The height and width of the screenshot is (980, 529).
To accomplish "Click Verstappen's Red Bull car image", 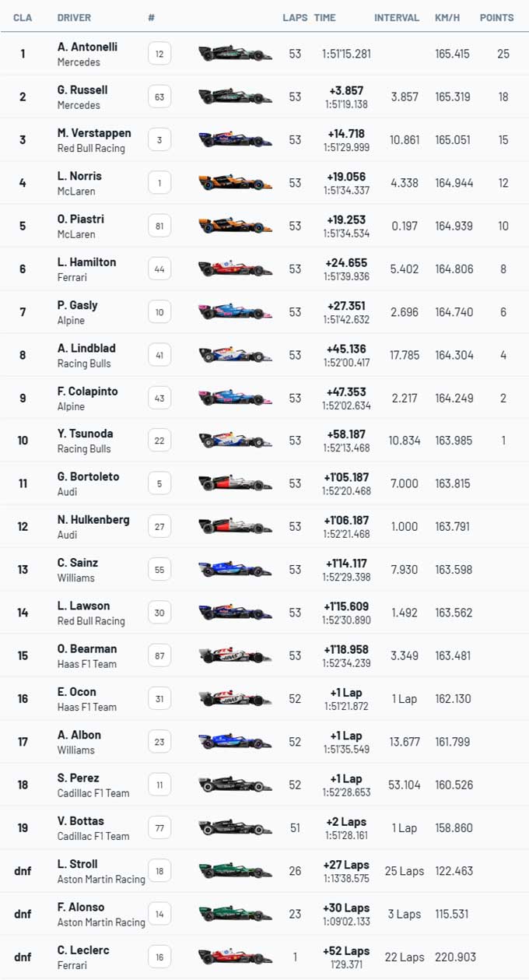I will tap(236, 140).
